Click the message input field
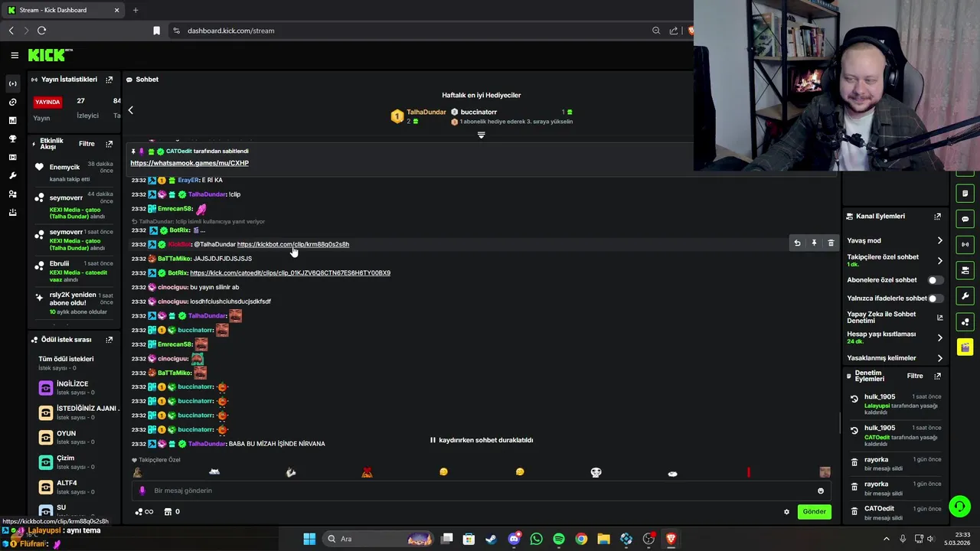 click(x=482, y=491)
